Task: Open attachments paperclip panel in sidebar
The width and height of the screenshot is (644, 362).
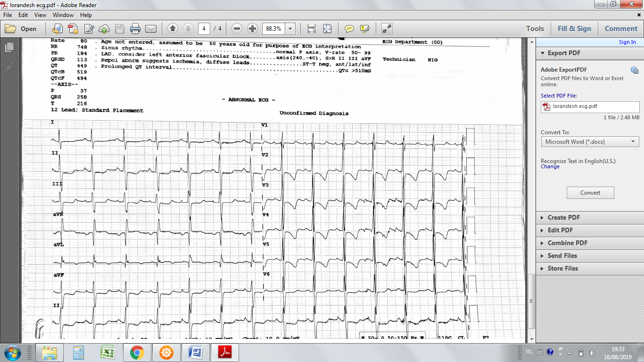Action: (x=8, y=67)
